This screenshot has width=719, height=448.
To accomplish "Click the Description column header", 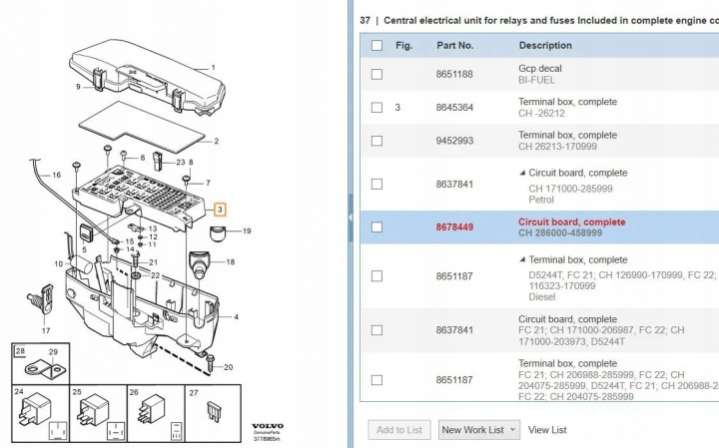I will 545,45.
